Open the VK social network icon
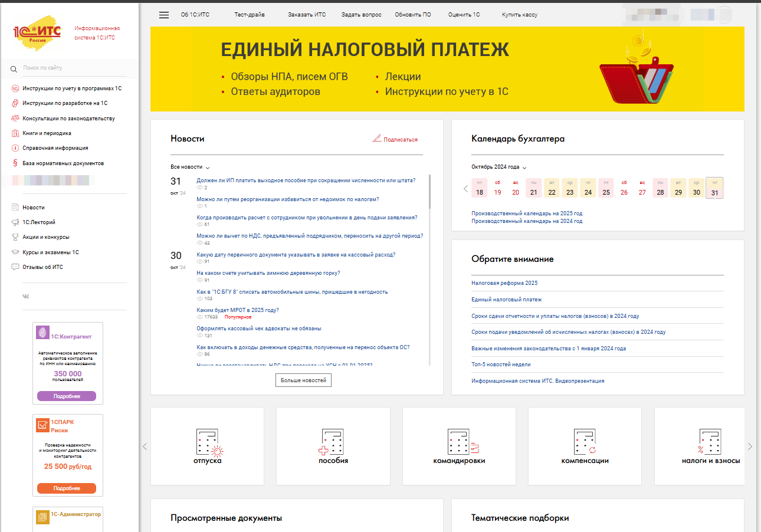 click(26, 296)
